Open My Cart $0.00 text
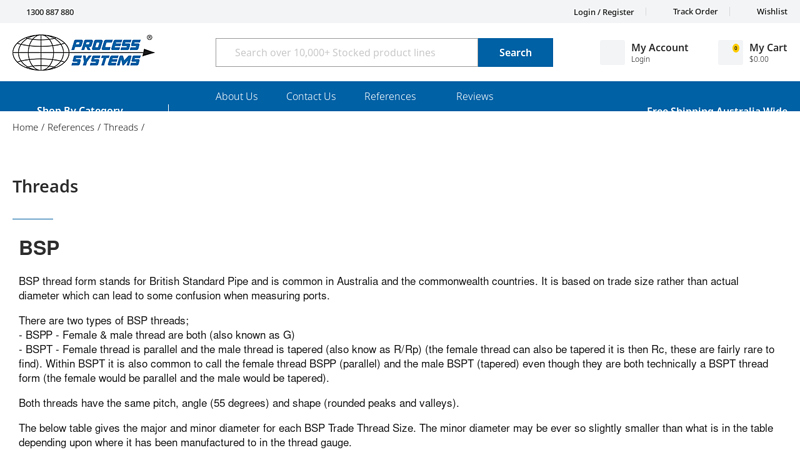The height and width of the screenshot is (450, 800). coord(767,53)
